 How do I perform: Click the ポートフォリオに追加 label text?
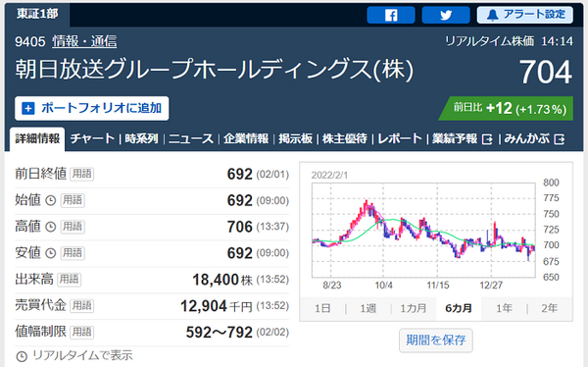click(101, 108)
